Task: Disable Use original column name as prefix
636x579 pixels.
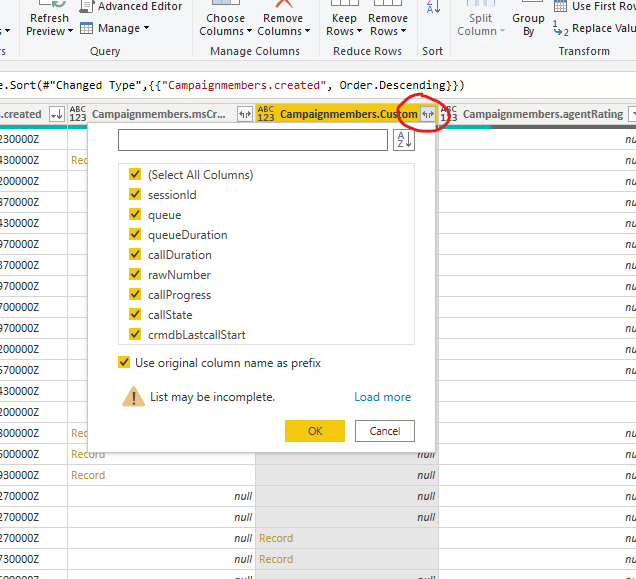Action: (x=124, y=363)
